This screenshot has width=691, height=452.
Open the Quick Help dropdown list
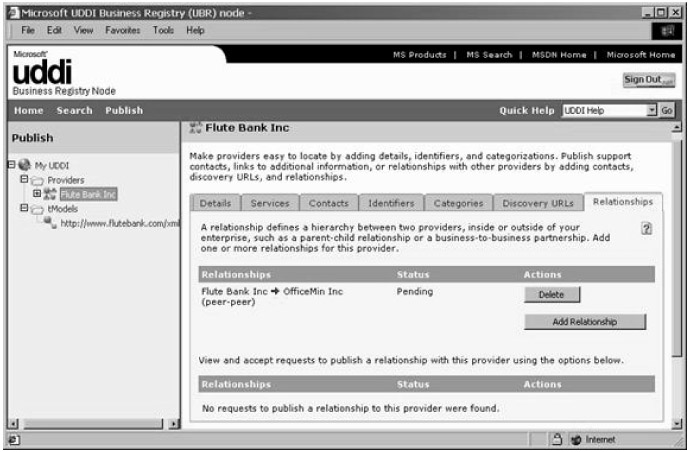(x=651, y=110)
